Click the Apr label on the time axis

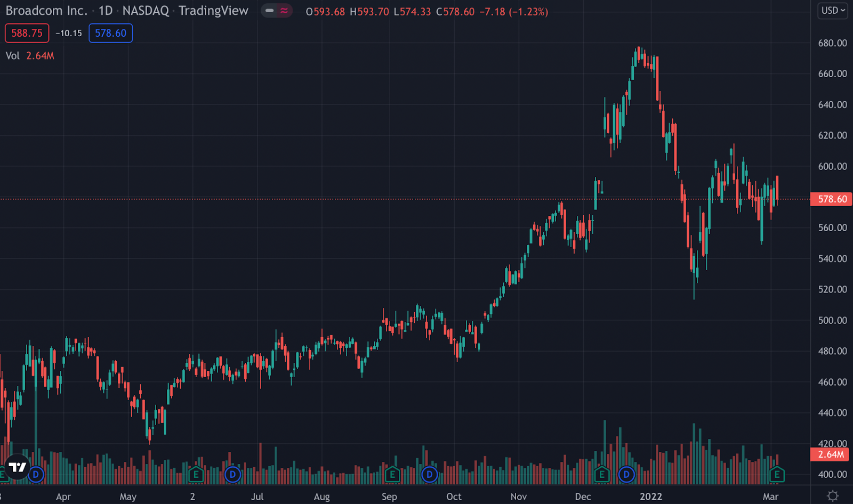pyautogui.click(x=63, y=497)
